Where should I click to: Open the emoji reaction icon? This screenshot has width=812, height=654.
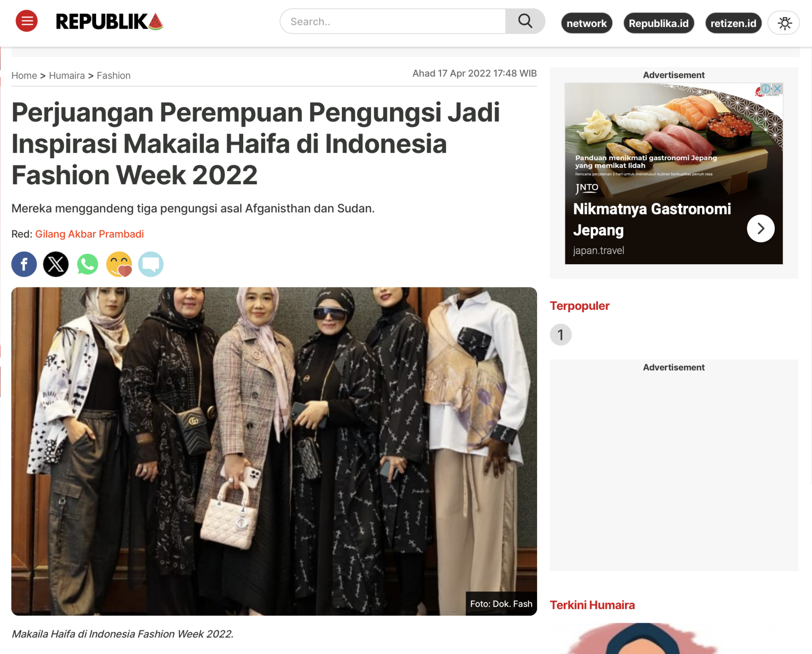119,264
